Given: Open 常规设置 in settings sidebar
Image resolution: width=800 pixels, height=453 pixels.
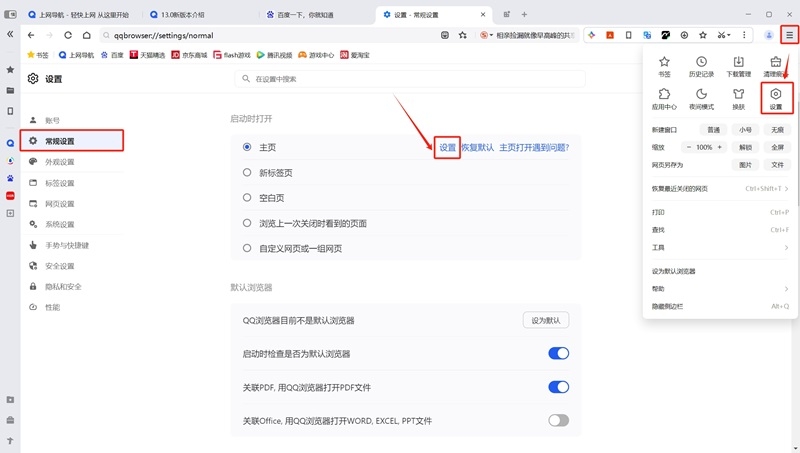Looking at the screenshot, I should coord(72,141).
